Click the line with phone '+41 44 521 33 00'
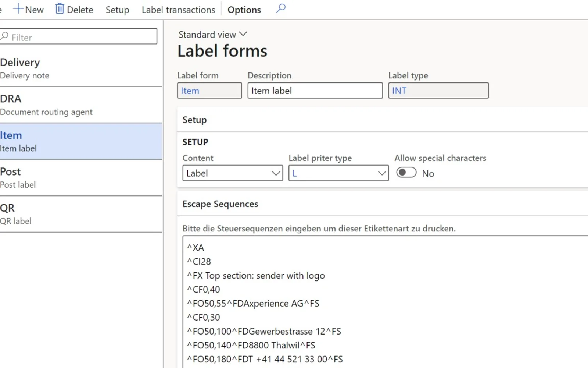This screenshot has width=588, height=368. pyautogui.click(x=265, y=360)
